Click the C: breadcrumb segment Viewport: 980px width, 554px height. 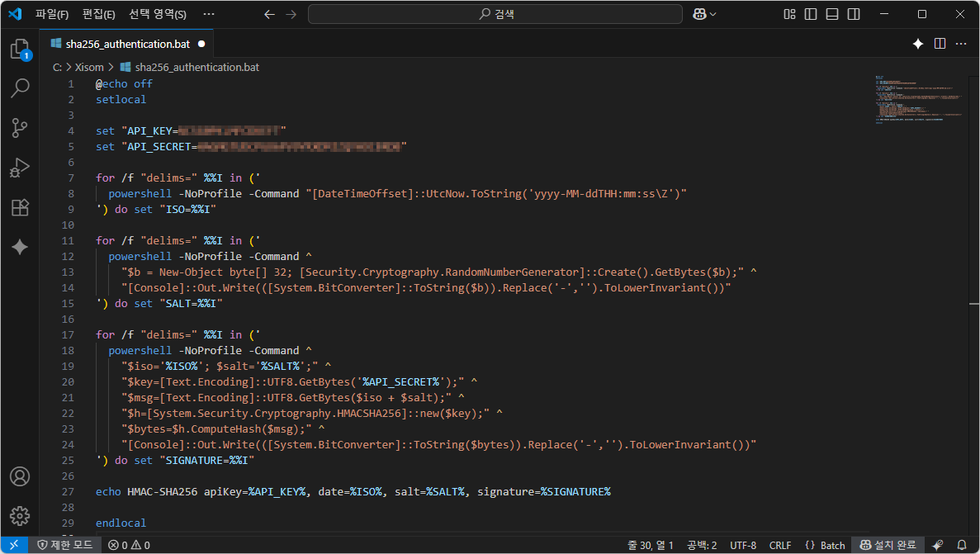coord(58,67)
